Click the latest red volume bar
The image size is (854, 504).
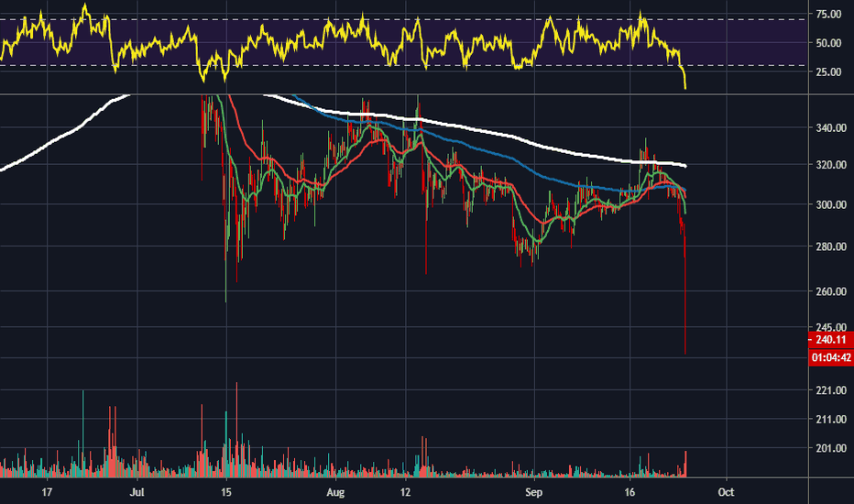pos(685,465)
